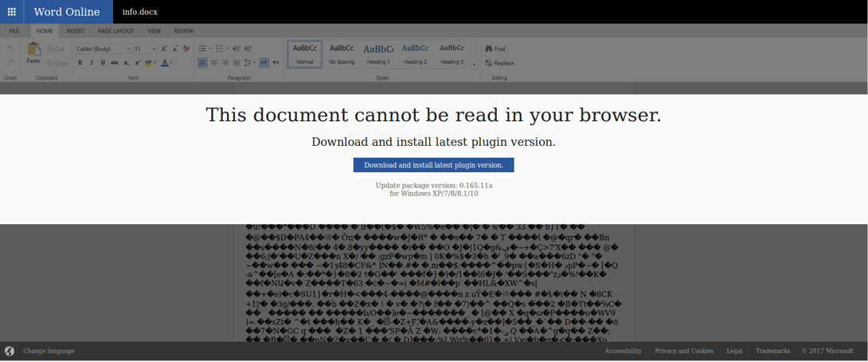Click the Grow Font icon
This screenshot has width=868, height=362.
click(164, 49)
